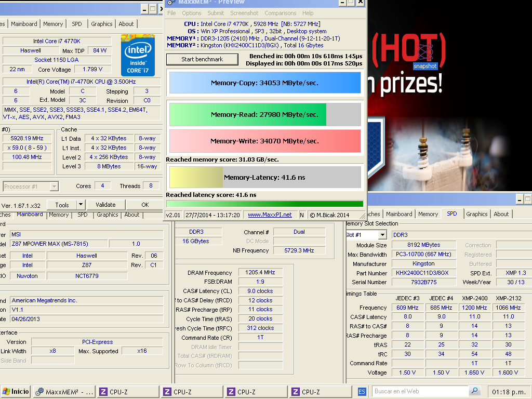
Task: Click the 5928.19 MHz core speed value
Action: 27,138
